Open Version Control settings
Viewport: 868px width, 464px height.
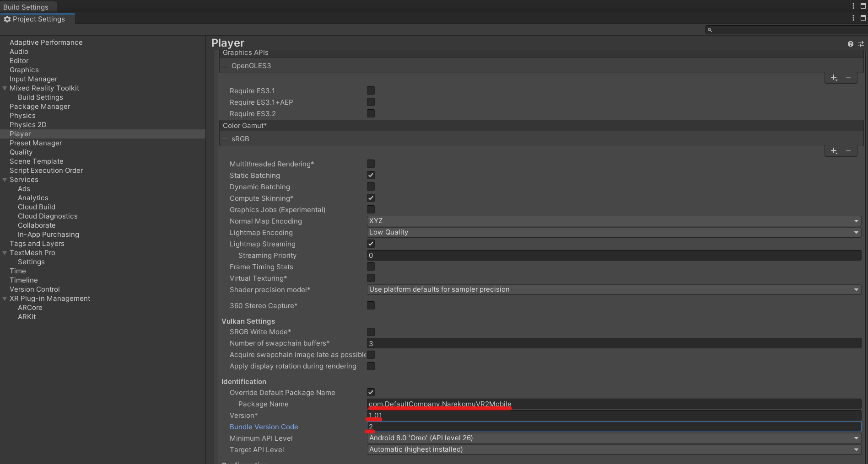click(35, 289)
